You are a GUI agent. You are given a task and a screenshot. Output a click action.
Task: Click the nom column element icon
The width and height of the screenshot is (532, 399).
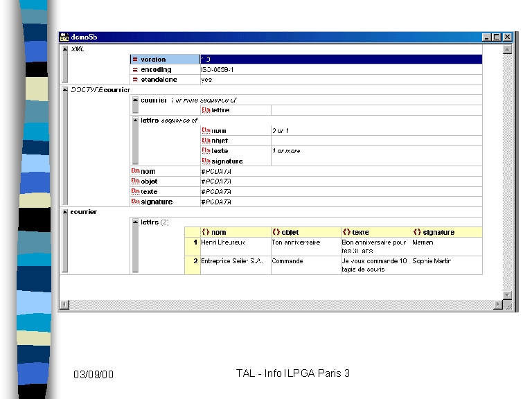[x=206, y=232]
